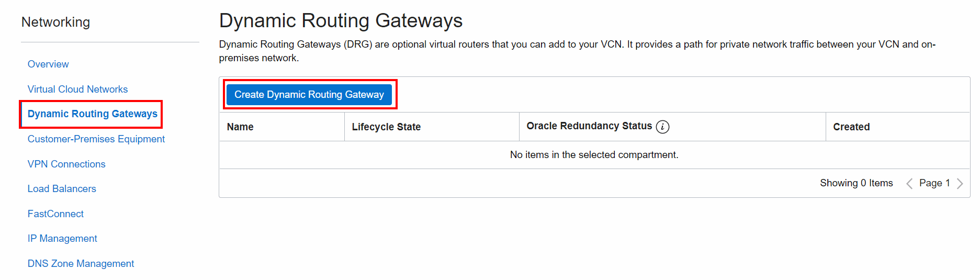
Task: Go to the next page arrow
Action: coord(960,183)
